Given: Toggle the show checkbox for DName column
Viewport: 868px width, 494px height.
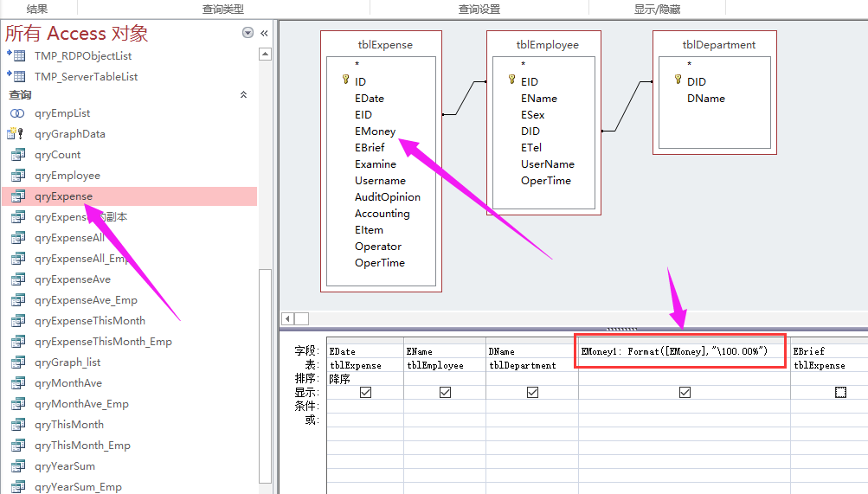Looking at the screenshot, I should pos(532,392).
